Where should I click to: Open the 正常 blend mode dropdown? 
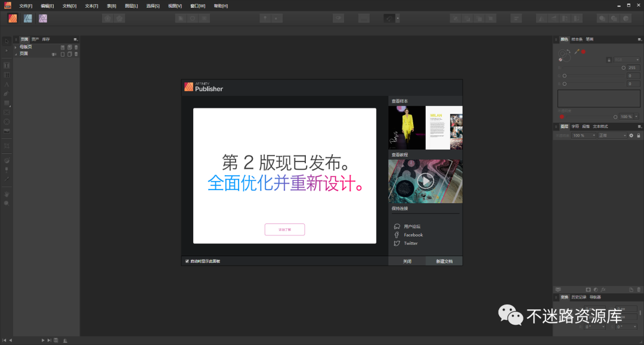pyautogui.click(x=612, y=135)
